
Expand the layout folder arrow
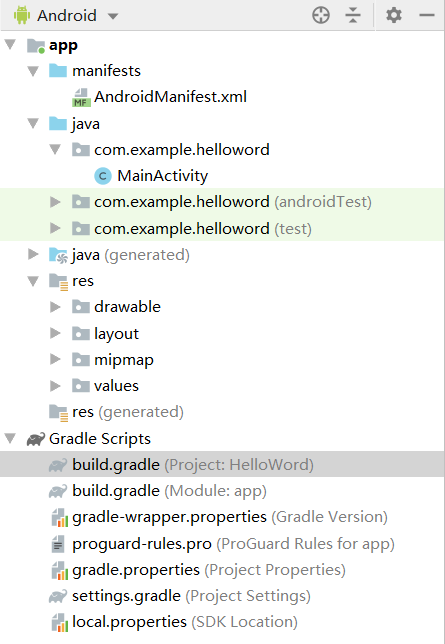pyautogui.click(x=55, y=333)
